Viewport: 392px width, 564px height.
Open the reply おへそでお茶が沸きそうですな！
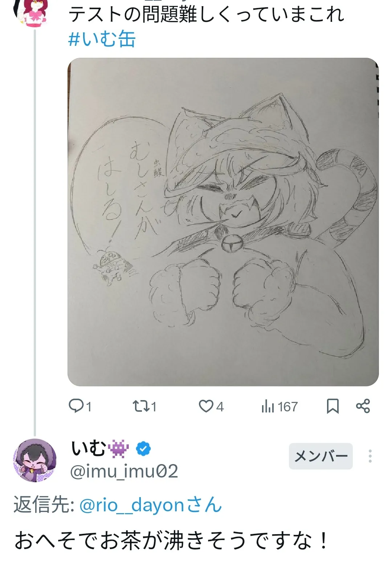point(171,541)
